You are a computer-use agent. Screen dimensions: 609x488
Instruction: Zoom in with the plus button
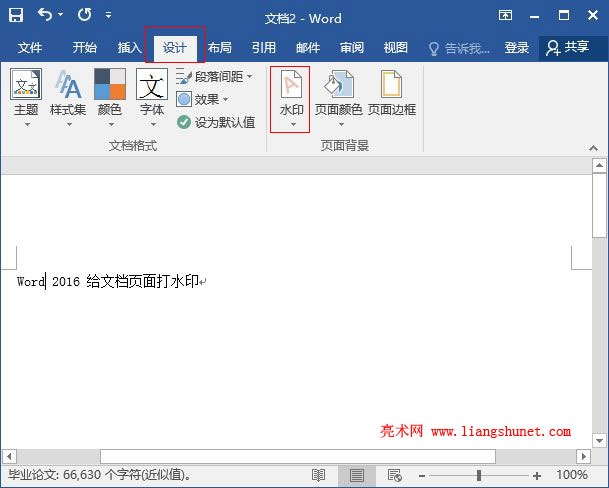point(537,476)
